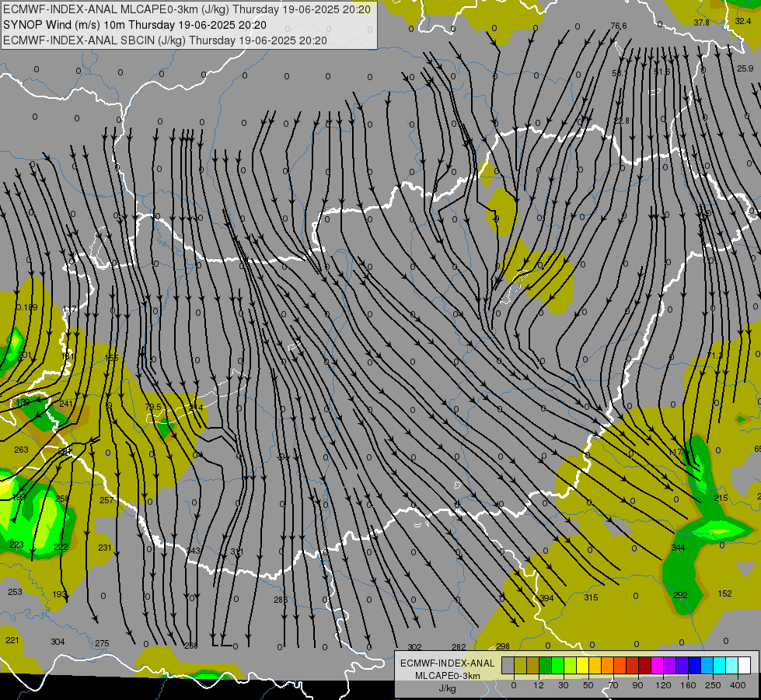Click the '400' tick label on the color scale
The height and width of the screenshot is (700, 761).
click(x=738, y=685)
